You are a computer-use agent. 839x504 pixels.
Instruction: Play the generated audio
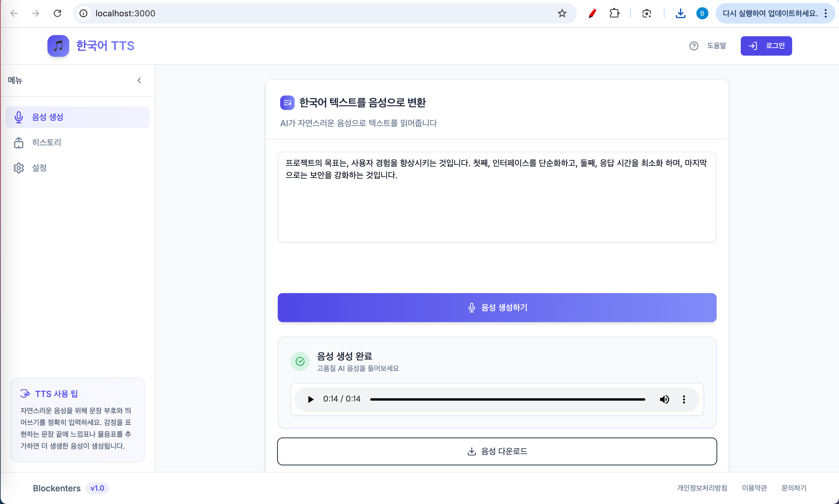tap(310, 399)
